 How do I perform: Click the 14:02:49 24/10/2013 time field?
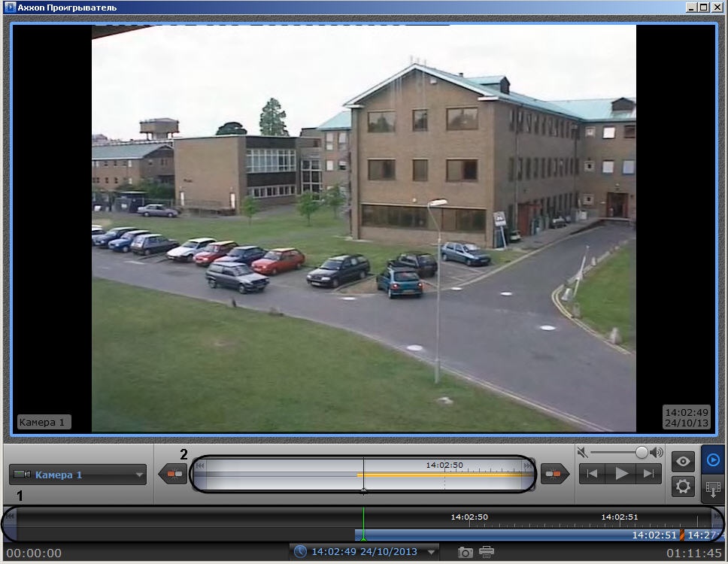[x=363, y=552]
